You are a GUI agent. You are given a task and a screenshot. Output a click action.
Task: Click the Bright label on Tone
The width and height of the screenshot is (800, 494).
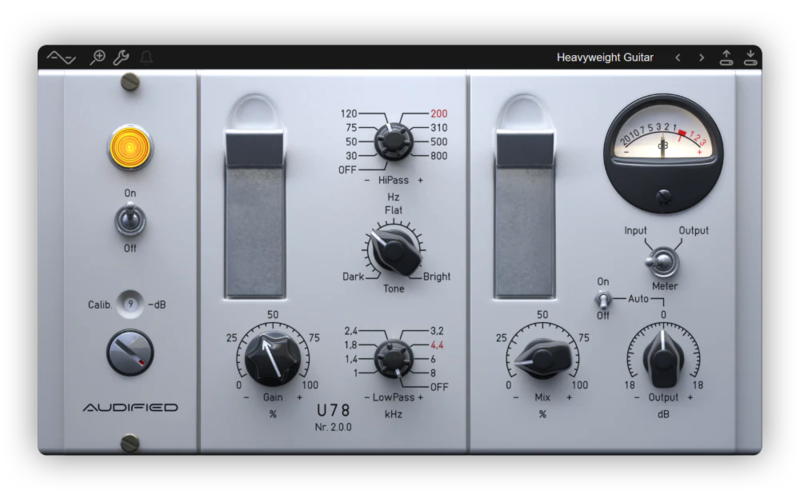[x=437, y=276]
